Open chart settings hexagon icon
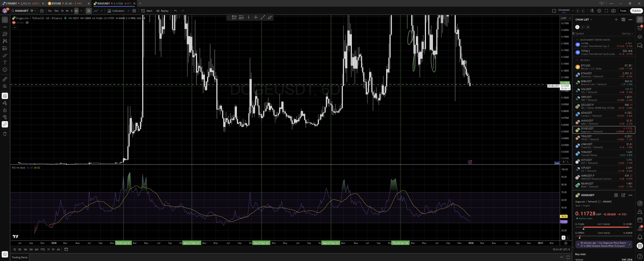 [599, 11]
